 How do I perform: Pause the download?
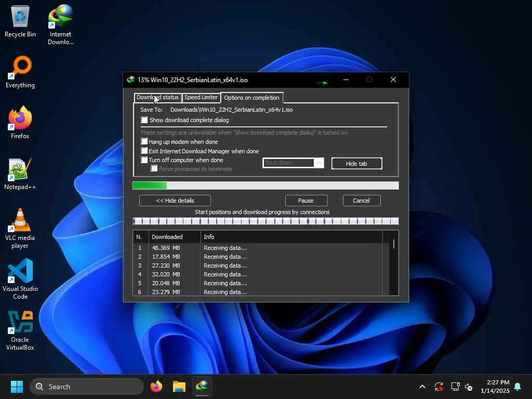[306, 201]
